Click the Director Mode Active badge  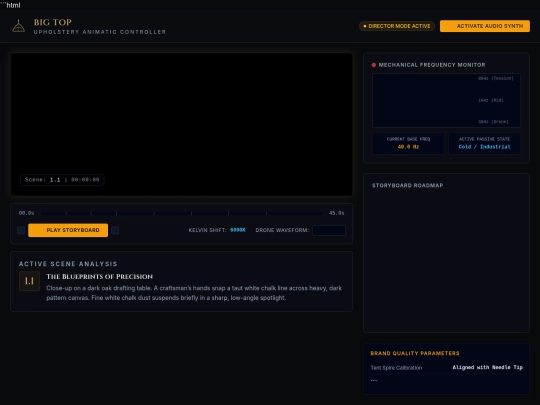397,26
